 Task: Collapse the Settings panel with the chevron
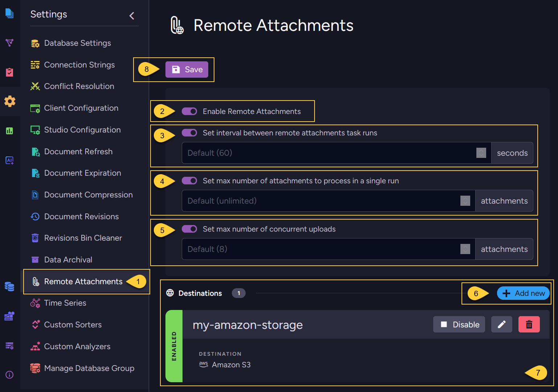click(x=132, y=16)
